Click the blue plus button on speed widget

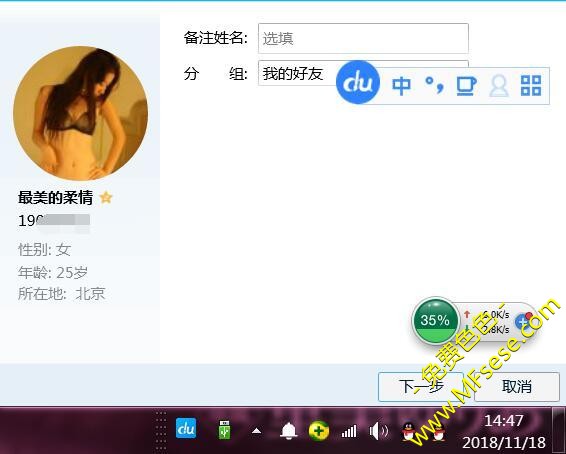click(522, 321)
